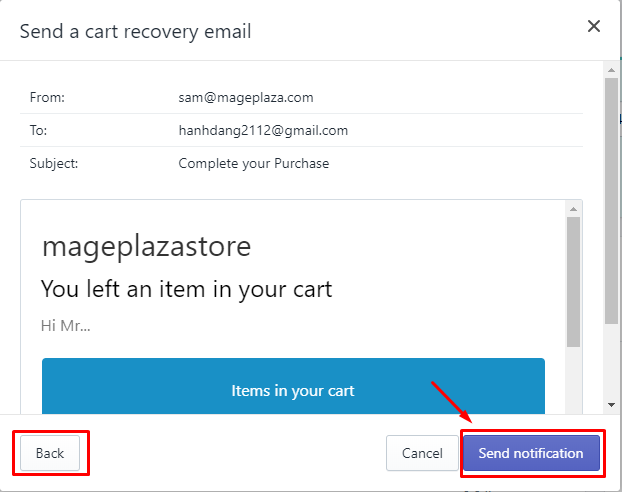Click the Subject: label
622x492 pixels.
coord(54,163)
